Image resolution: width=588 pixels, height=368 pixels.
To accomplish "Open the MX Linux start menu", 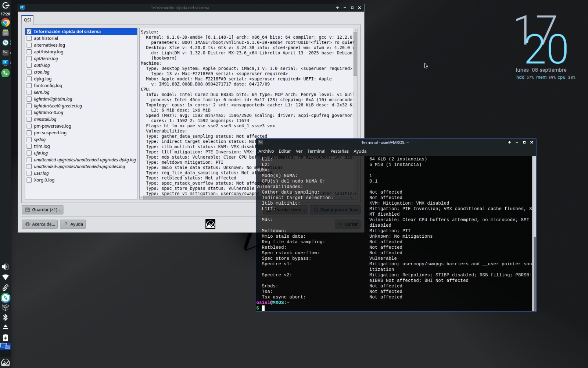I will point(6,362).
